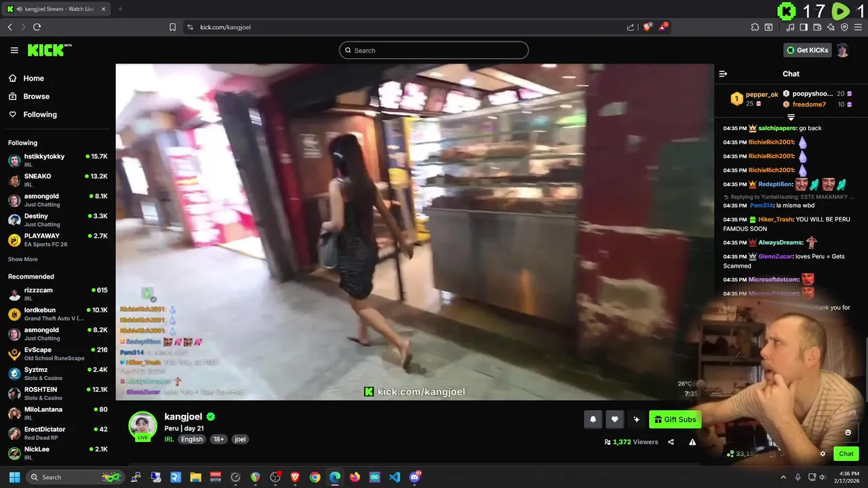Open Discord from the taskbar
868x488 pixels.
(415, 477)
